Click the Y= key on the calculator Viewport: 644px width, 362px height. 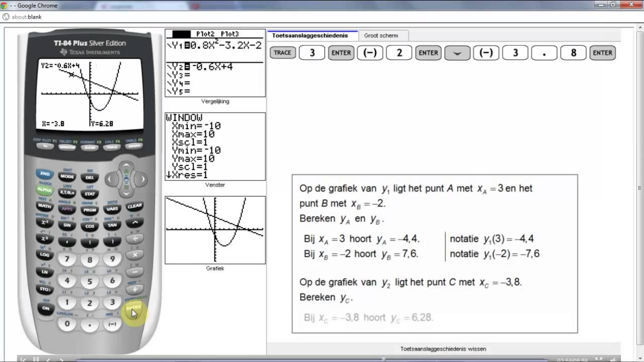(45, 146)
